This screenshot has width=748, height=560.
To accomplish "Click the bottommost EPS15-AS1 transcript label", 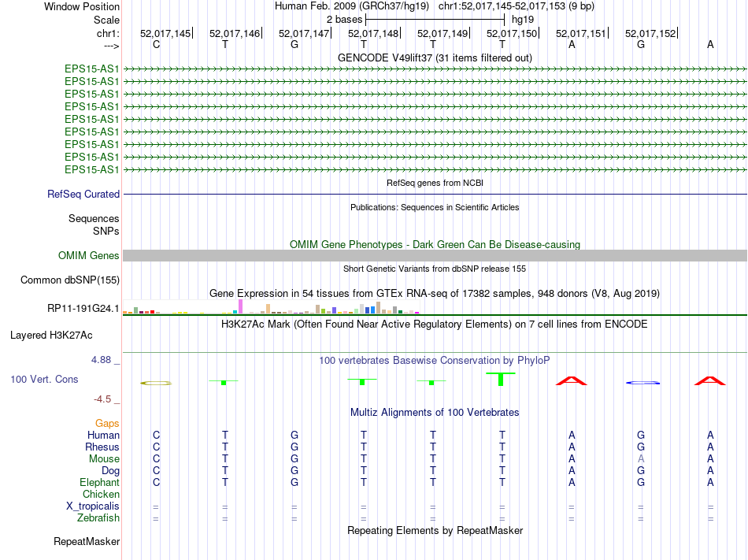I will tap(91, 170).
